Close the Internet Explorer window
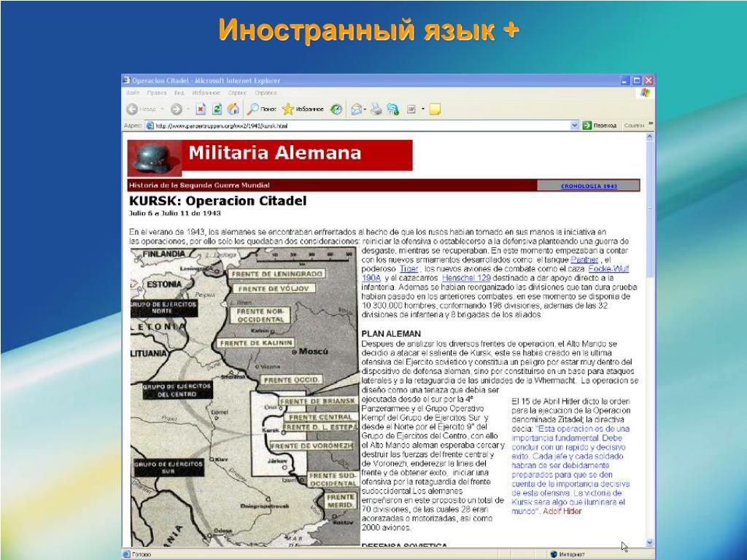Image resolution: width=747 pixels, height=560 pixels. coord(648,81)
